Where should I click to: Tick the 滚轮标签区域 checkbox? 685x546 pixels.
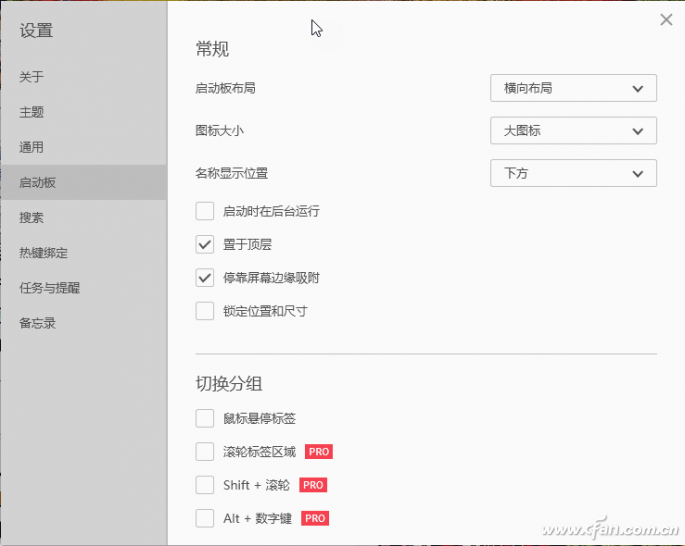click(204, 452)
